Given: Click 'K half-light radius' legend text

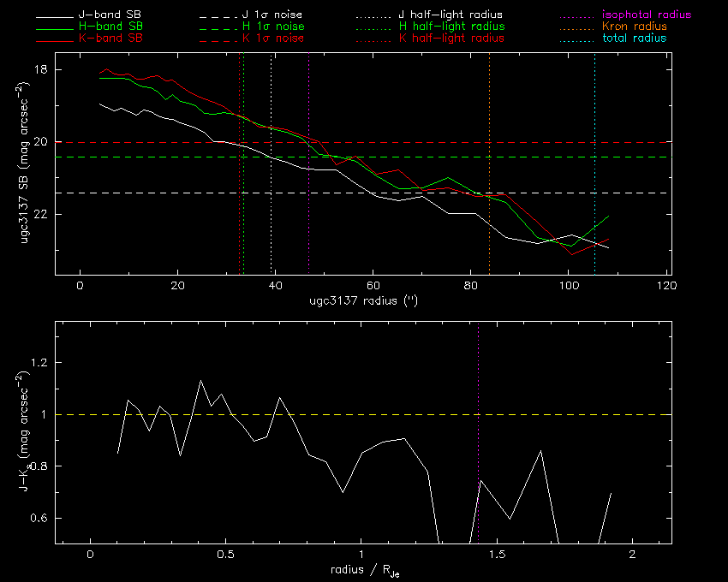Looking at the screenshot, I should (451, 38).
